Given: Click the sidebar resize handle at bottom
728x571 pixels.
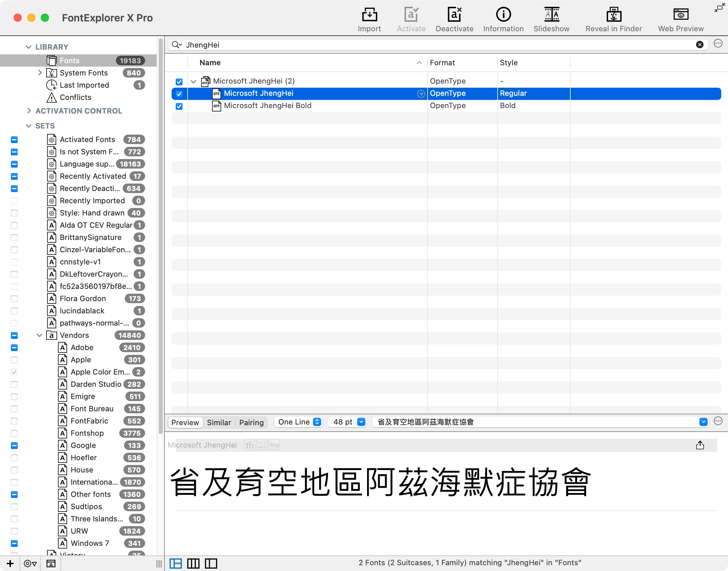Looking at the screenshot, I should 159,564.
